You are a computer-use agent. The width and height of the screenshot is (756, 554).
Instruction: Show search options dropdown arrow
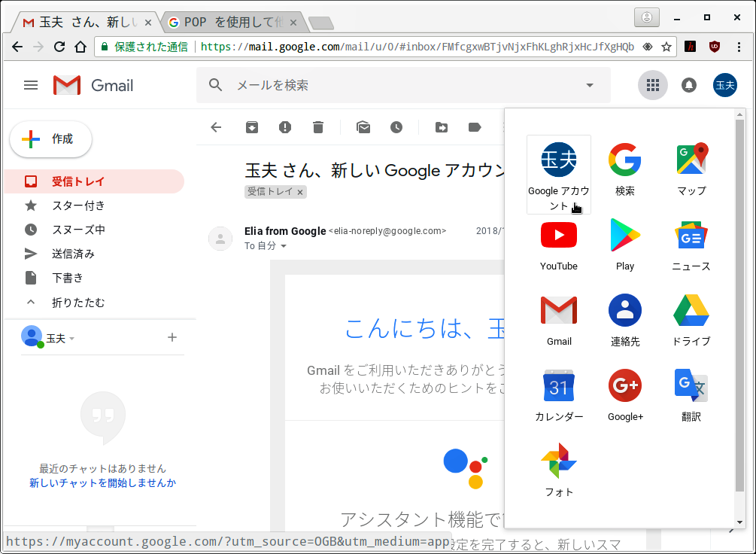tap(589, 85)
